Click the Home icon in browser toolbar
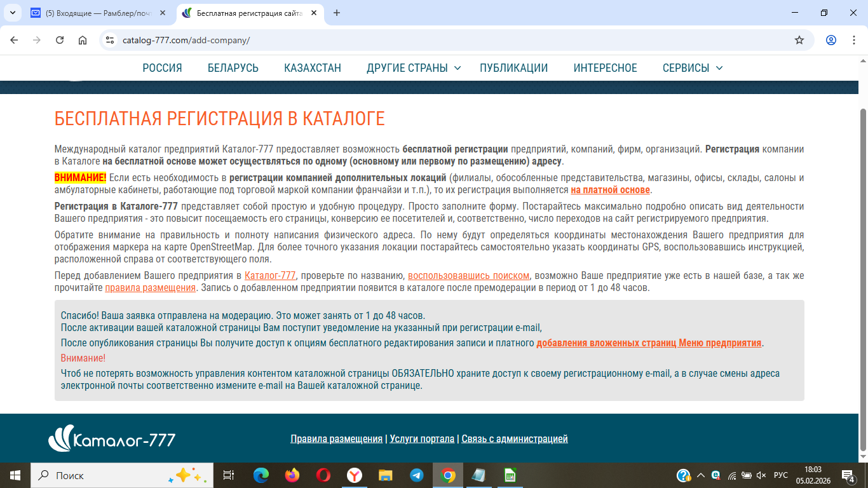 [83, 40]
